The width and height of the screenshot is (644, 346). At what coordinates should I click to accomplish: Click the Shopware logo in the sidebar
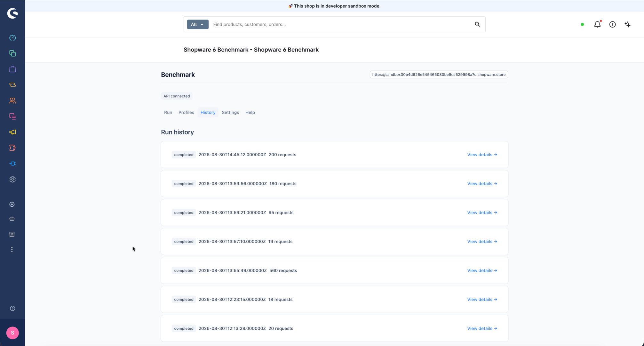click(12, 13)
